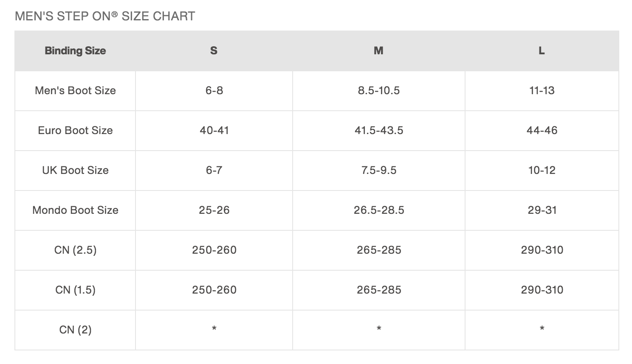
Task: Click the 29-31 Mondo size cell
Action: (542, 210)
